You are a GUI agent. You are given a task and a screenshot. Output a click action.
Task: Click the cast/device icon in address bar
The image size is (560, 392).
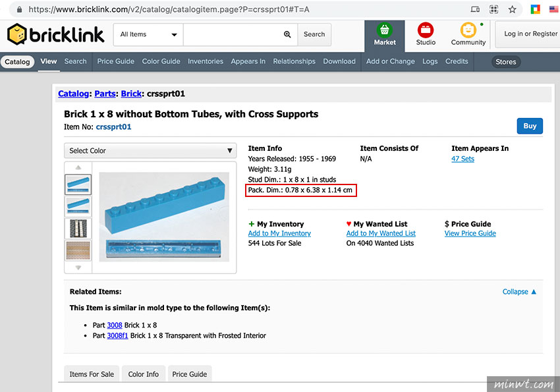pos(475,9)
